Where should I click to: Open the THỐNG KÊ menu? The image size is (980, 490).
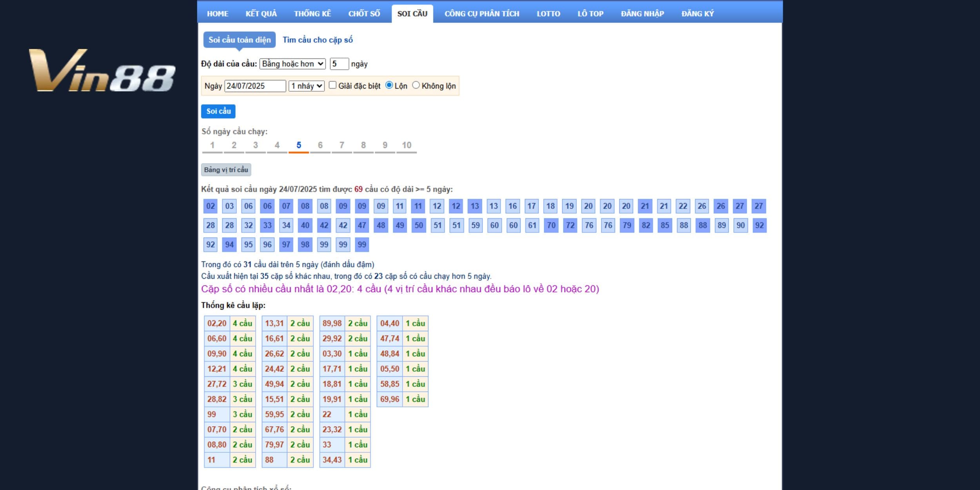(x=312, y=14)
